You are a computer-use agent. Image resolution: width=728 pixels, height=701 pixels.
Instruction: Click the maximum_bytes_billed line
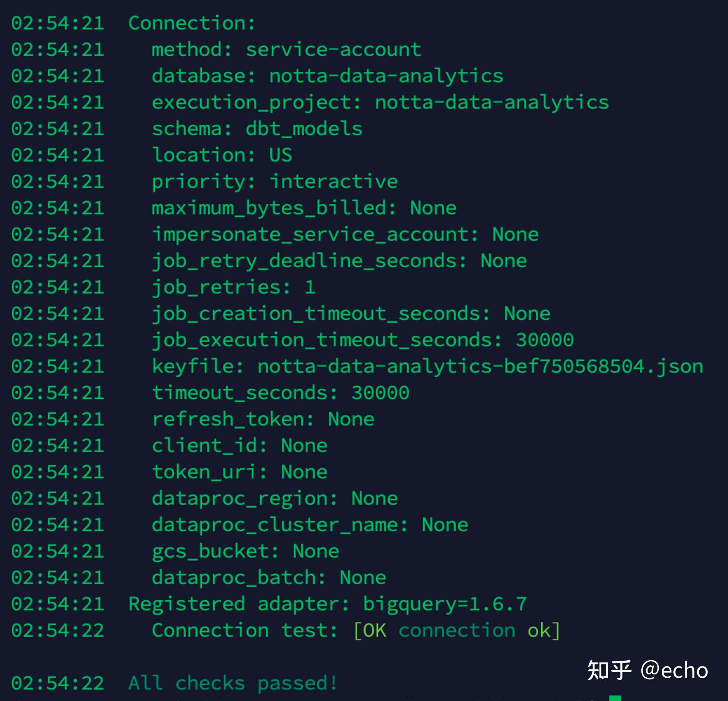304,208
